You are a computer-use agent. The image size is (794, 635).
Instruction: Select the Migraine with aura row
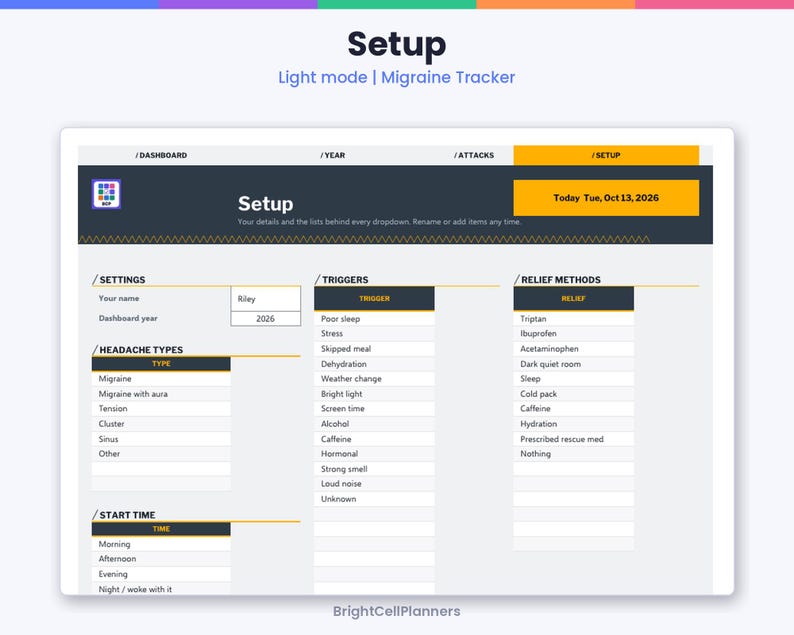pos(161,394)
